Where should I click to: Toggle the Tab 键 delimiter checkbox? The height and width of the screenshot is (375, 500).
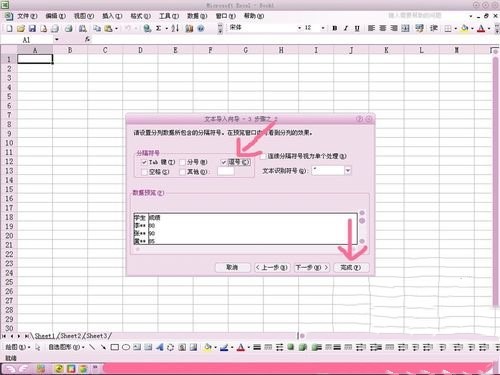144,162
